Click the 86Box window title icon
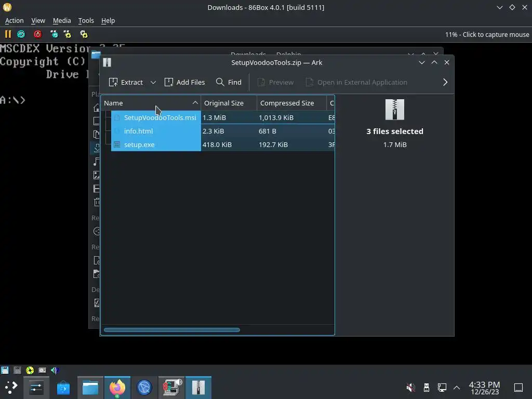Viewport: 532px width, 399px height. point(7,7)
